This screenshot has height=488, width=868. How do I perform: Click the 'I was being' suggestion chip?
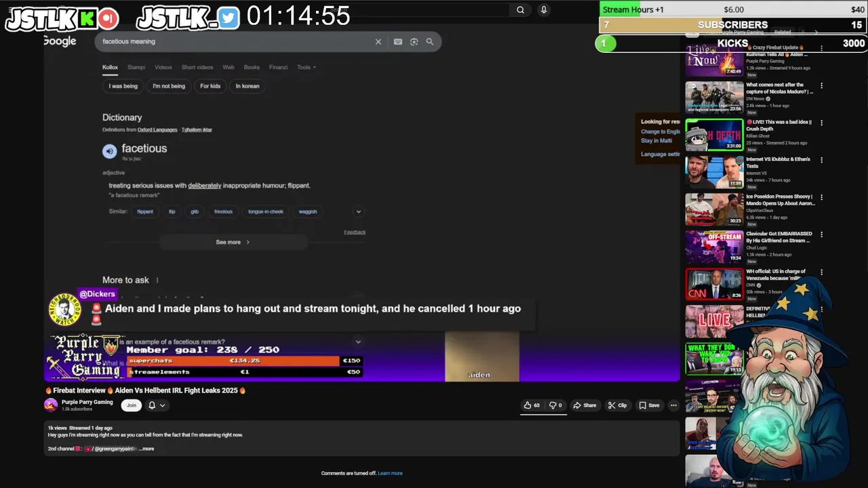point(123,86)
